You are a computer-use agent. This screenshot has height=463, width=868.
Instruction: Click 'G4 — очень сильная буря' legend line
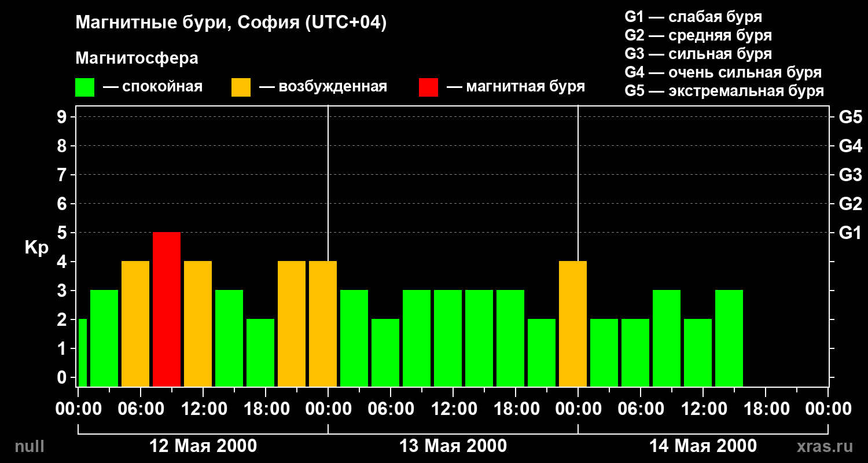723,72
